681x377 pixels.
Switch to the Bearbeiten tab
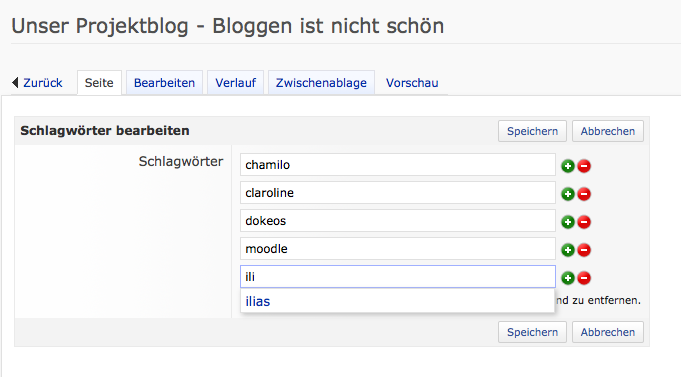164,83
